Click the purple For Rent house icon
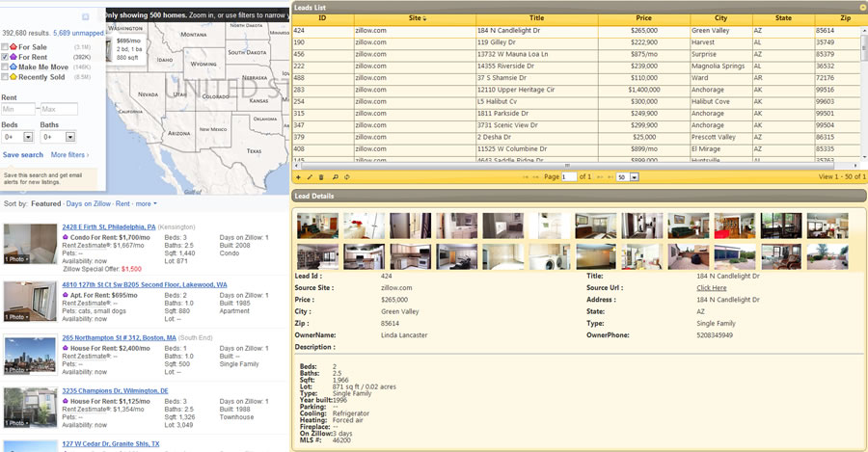868x452 pixels. tap(14, 57)
